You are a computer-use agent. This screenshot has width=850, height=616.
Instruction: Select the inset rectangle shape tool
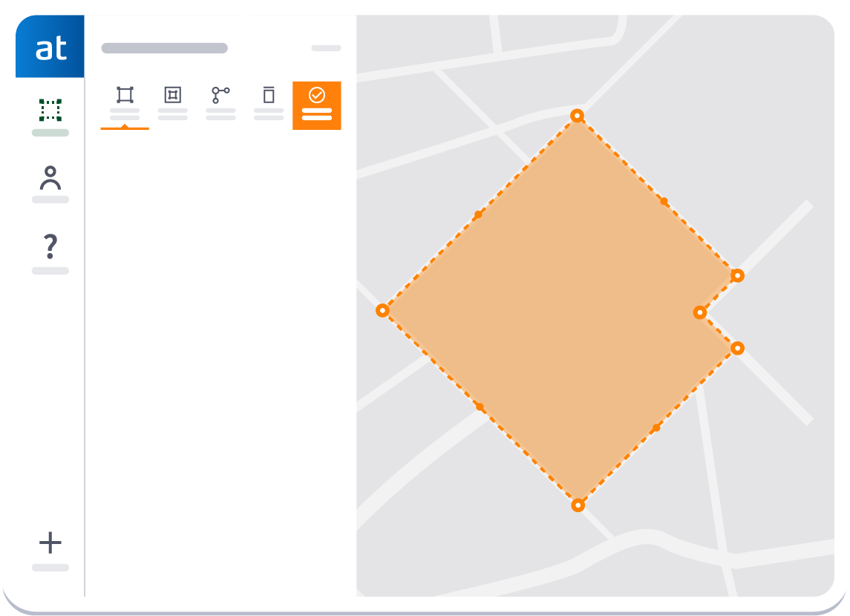pyautogui.click(x=173, y=94)
